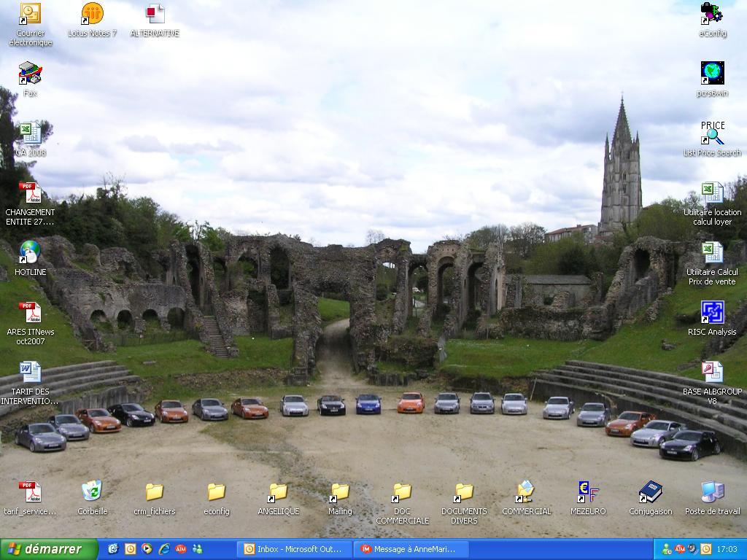Image resolution: width=747 pixels, height=560 pixels.
Task: Launch Internet Explorer from Quick Launch
Action: point(164,549)
